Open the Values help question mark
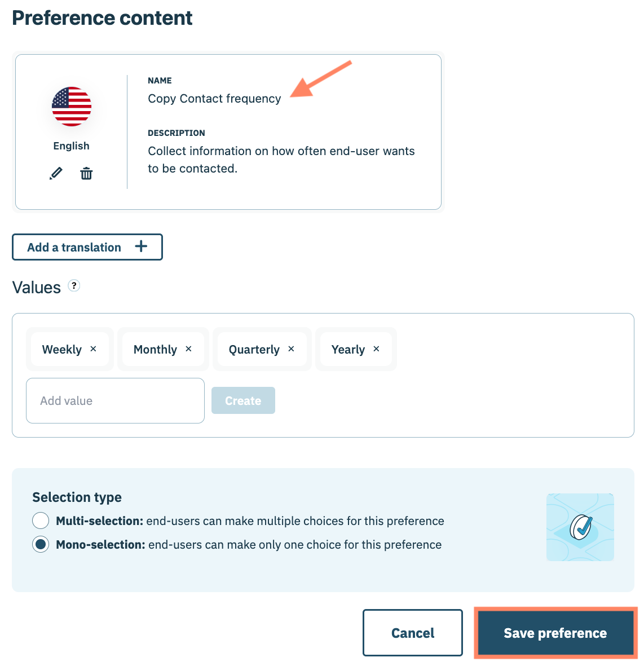Screen dimensions: 644x666 pos(74,286)
